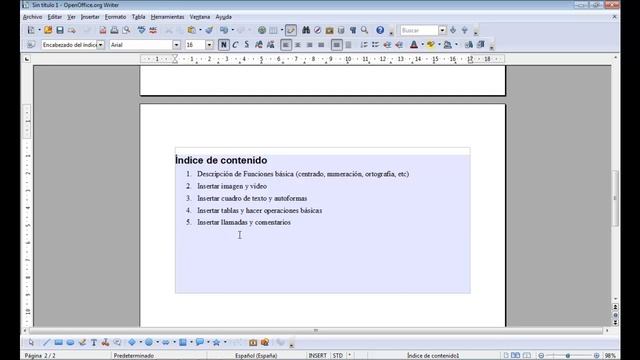Insert a hyperlink using the globe icon
This screenshot has width=640, height=360.
pyautogui.click(x=262, y=30)
